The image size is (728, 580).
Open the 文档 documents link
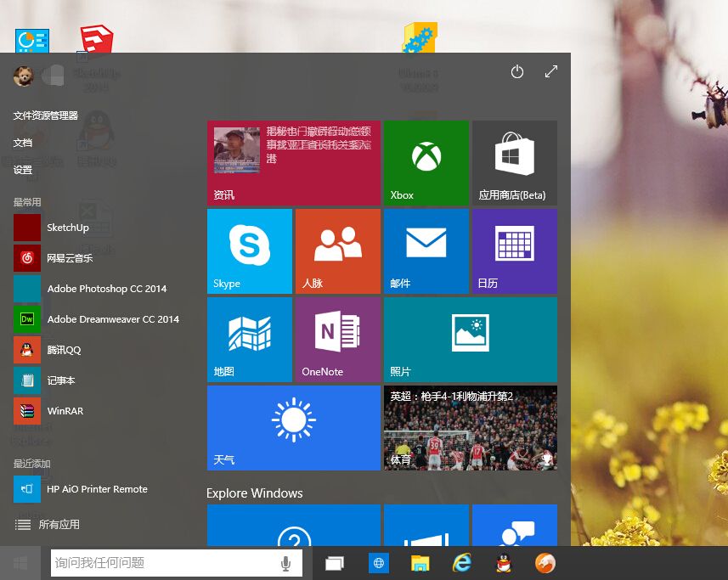pos(23,143)
